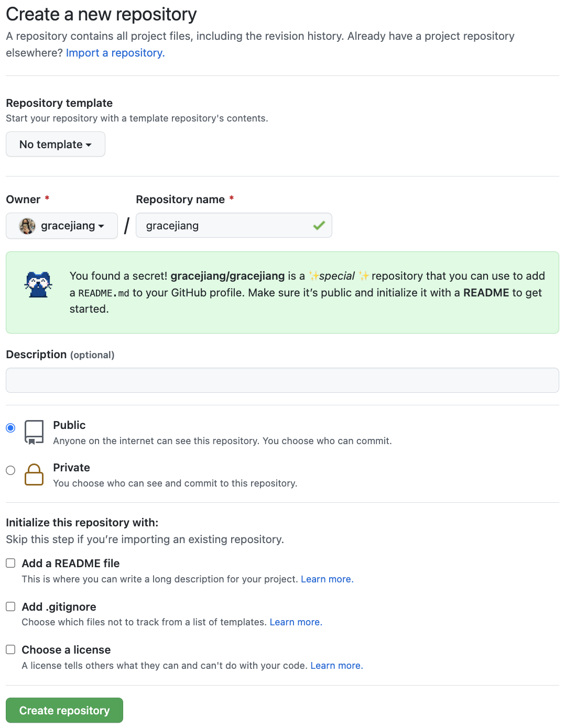Click the public repository book icon
This screenshot has height=728, width=565.
(x=34, y=432)
